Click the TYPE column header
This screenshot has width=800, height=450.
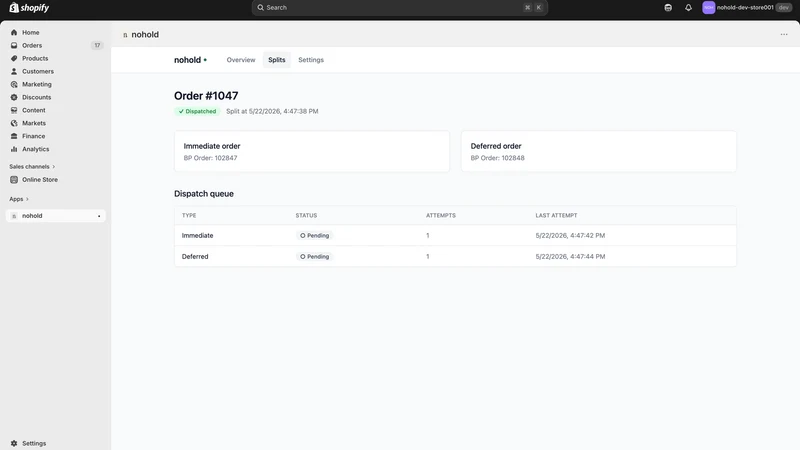coord(189,215)
